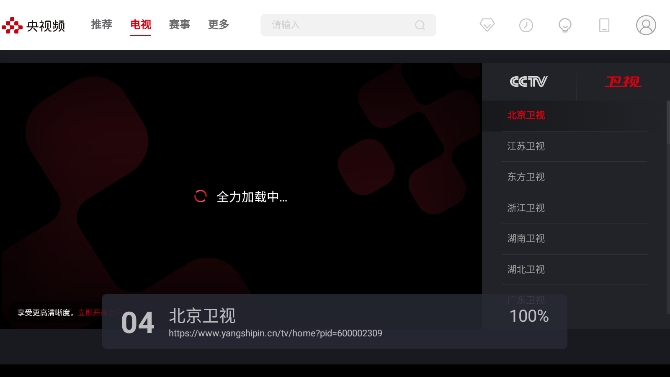This screenshot has height=377, width=670.
Task: Go to the 赛事 tab
Action: (x=179, y=24)
